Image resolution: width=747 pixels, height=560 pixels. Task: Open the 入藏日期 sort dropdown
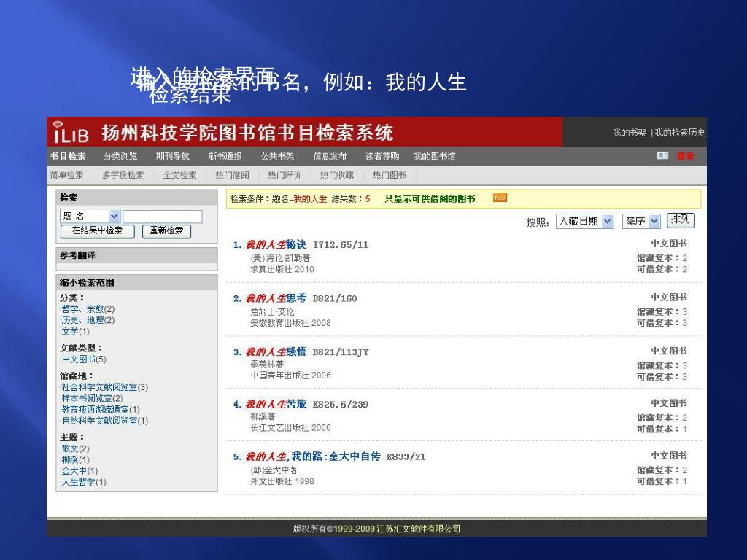coord(607,221)
